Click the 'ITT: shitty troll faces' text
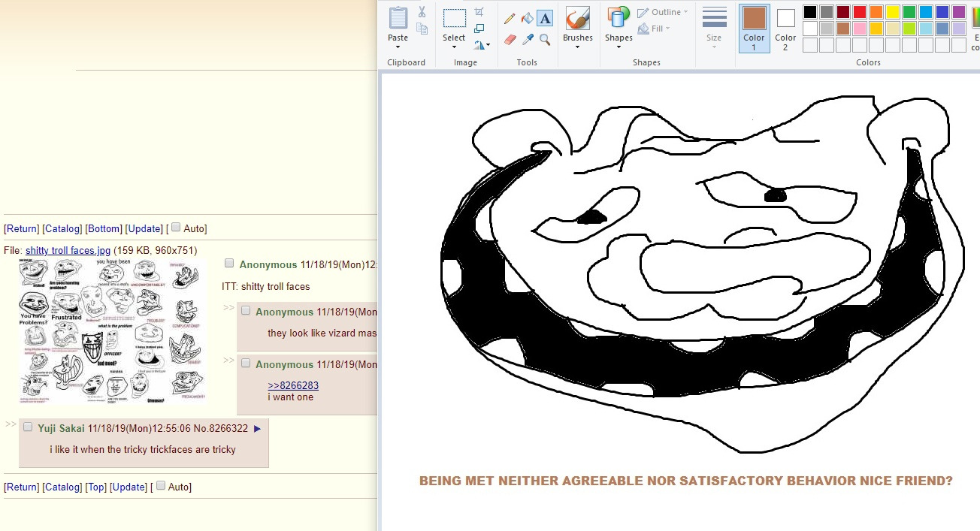This screenshot has height=531, width=980. click(x=266, y=286)
